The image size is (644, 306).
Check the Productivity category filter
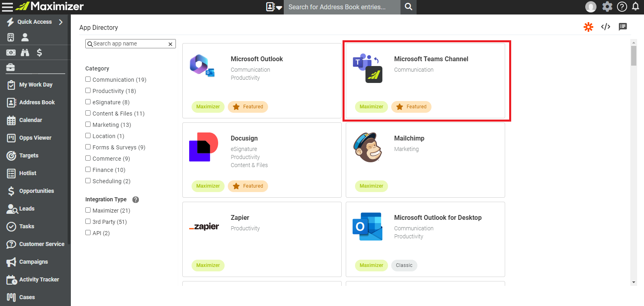point(88,91)
